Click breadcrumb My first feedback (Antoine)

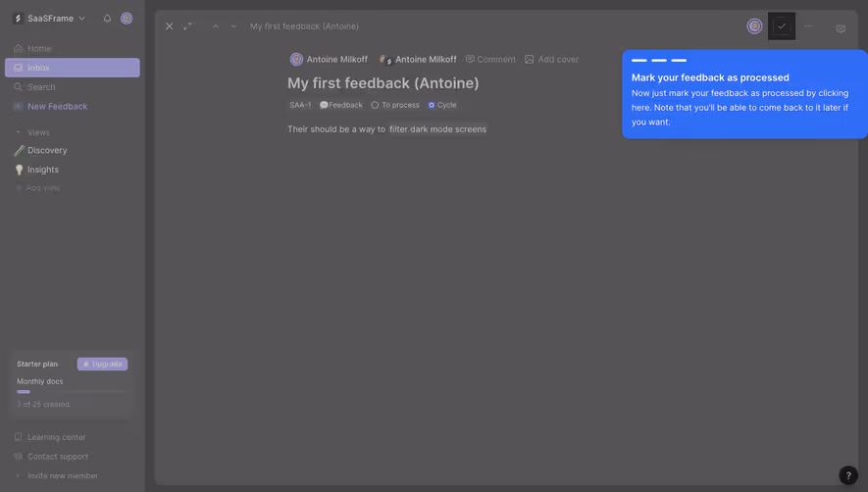304,26
